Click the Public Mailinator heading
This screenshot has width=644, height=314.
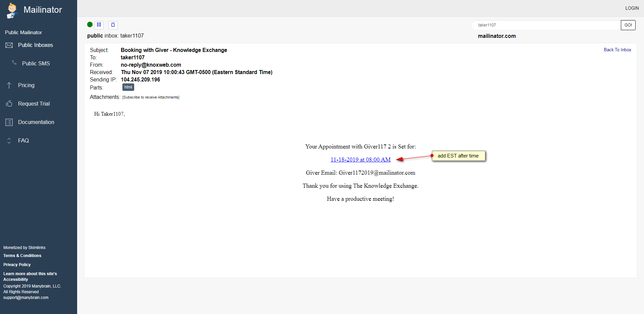point(23,33)
